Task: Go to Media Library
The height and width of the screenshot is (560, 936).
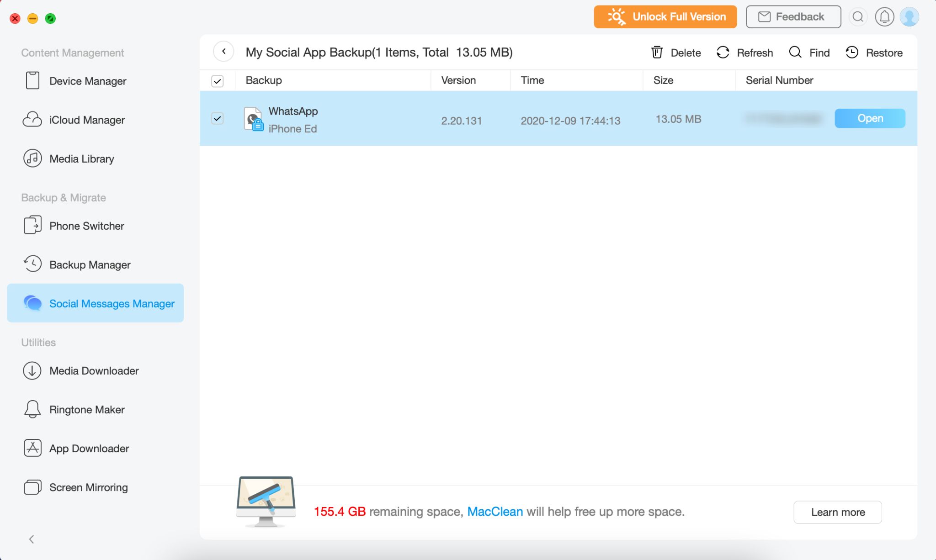Action: click(x=69, y=158)
